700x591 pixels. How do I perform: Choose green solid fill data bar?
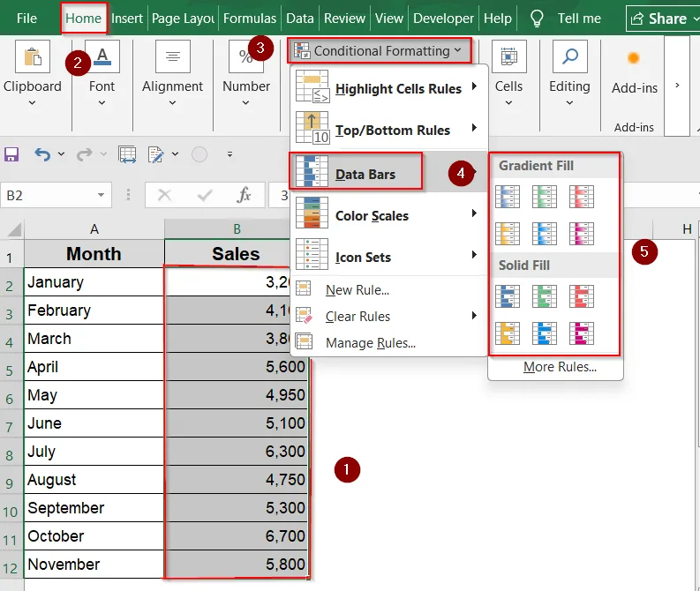(545, 296)
